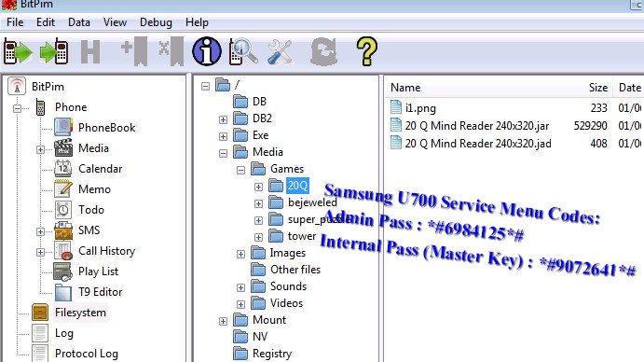Collapse the Games folder

pos(240,171)
